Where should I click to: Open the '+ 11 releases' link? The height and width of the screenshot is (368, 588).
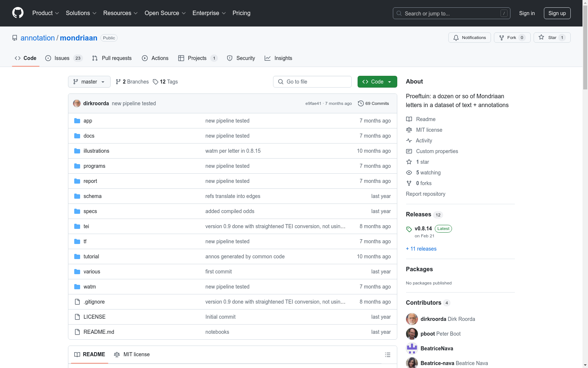421,249
